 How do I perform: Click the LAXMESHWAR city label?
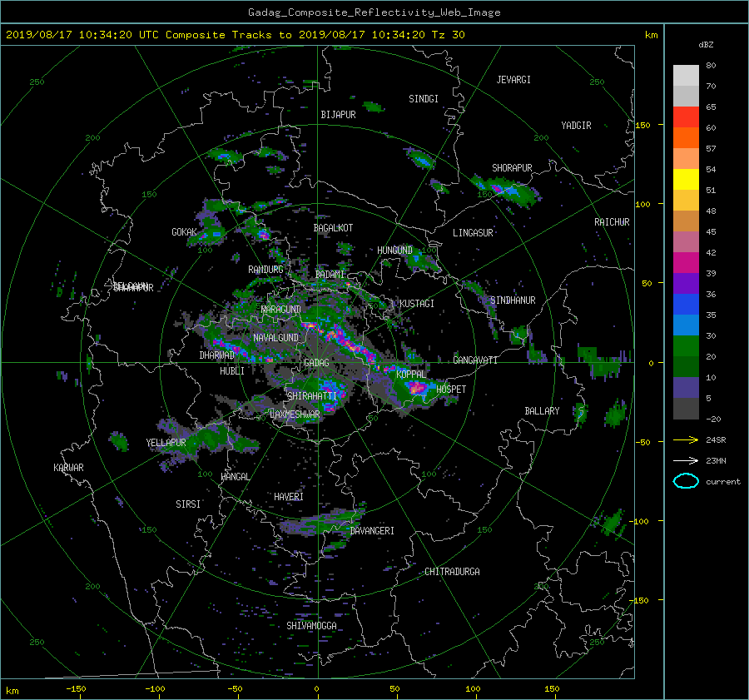tap(295, 415)
